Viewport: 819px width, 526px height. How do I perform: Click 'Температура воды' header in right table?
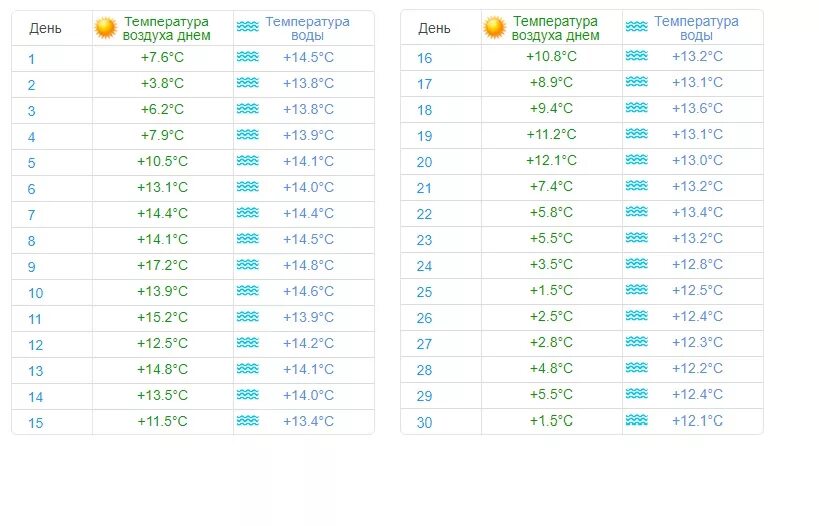(696, 28)
